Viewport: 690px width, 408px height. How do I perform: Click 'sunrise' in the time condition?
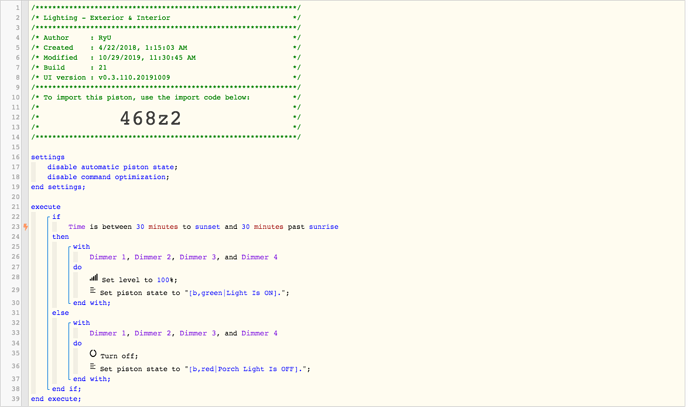(323, 227)
